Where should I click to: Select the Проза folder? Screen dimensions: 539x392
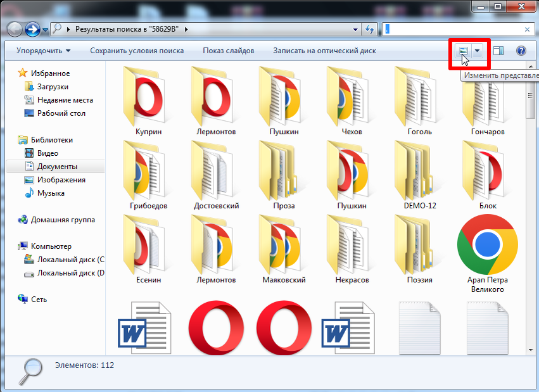coord(284,175)
